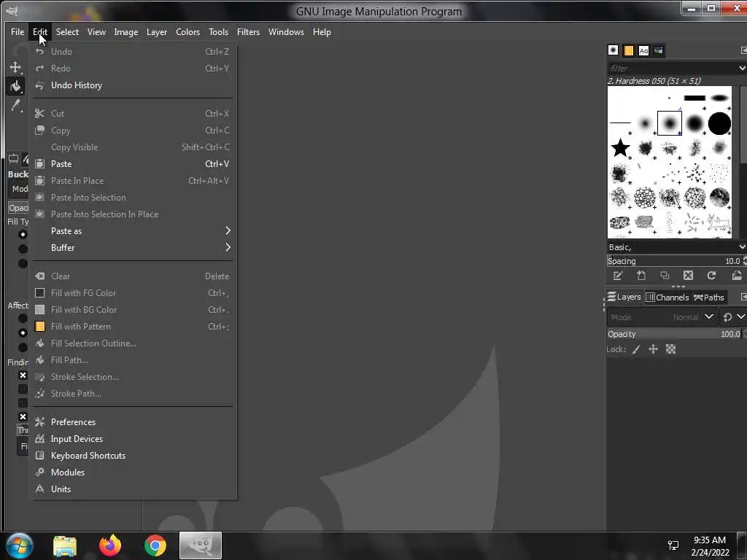Toggle second Finding Similar Colors checkbox
Viewport: 747px width, 560px height.
[23, 389]
